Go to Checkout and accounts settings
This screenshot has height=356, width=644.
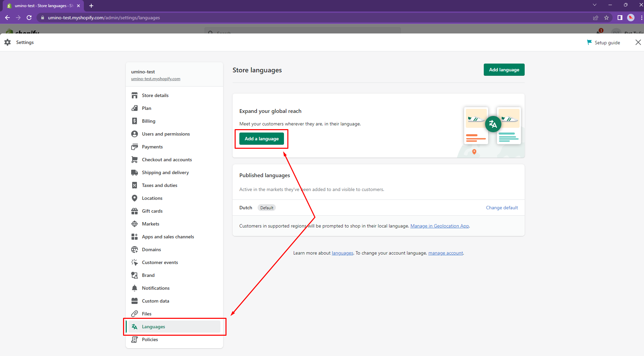[x=167, y=160]
